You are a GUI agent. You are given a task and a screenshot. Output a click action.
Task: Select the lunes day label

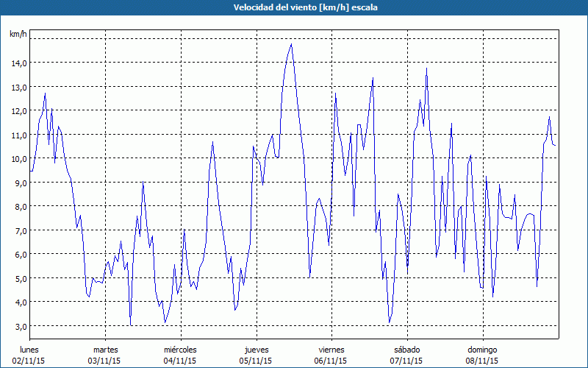point(29,350)
